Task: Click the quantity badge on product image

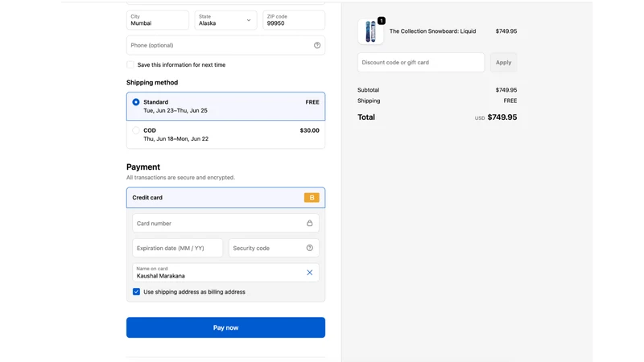Action: click(382, 21)
